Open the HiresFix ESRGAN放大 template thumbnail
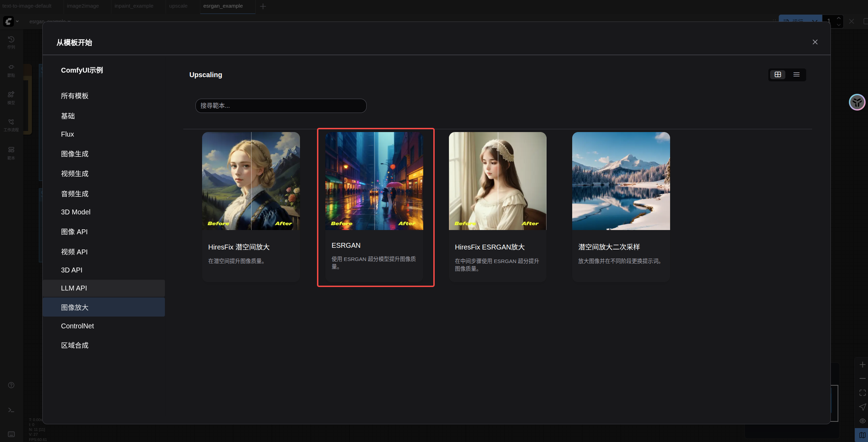Screen dimensions: 868x442 [498, 181]
